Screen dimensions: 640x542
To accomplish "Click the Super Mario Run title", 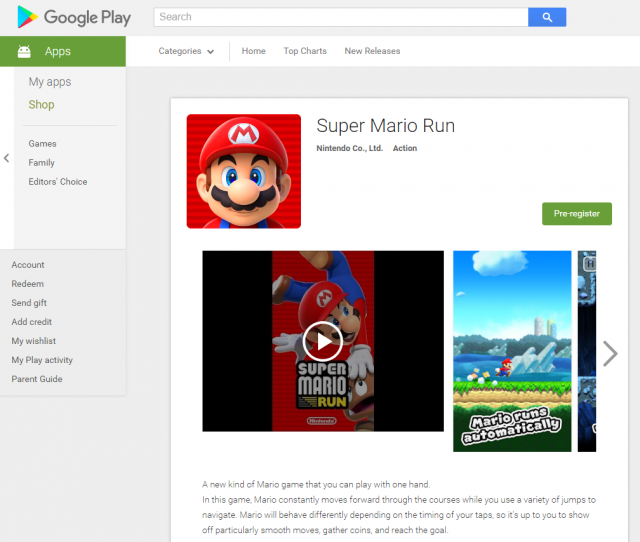I will point(385,126).
